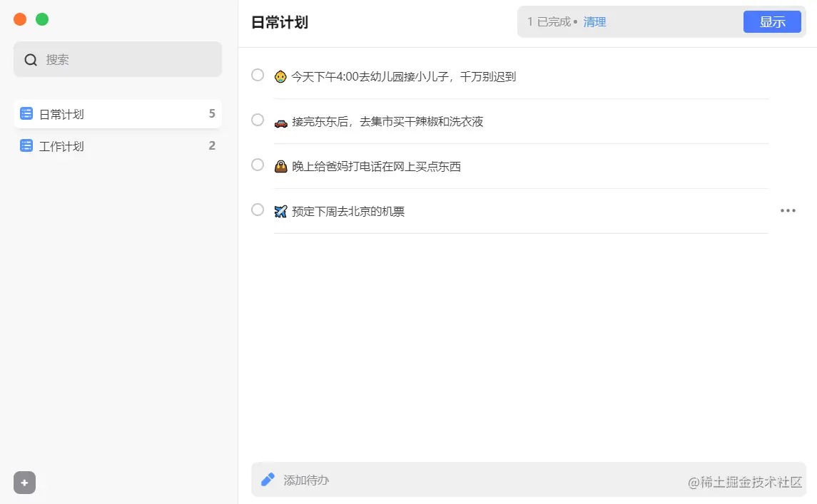Image resolution: width=817 pixels, height=504 pixels.
Task: Click the count 5 beside 日常计划
Action: [212, 113]
